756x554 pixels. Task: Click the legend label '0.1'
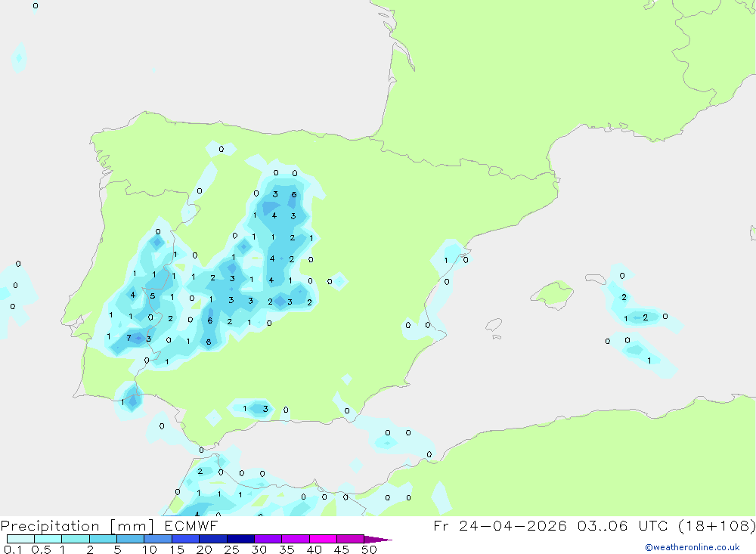pos(13,549)
